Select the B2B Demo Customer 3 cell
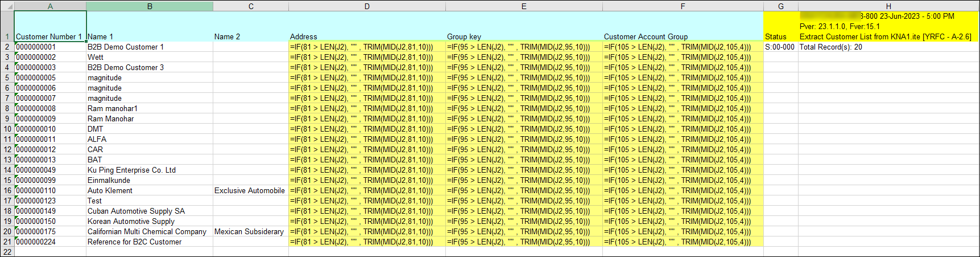Screen dimensions: 980x257 click(x=150, y=67)
